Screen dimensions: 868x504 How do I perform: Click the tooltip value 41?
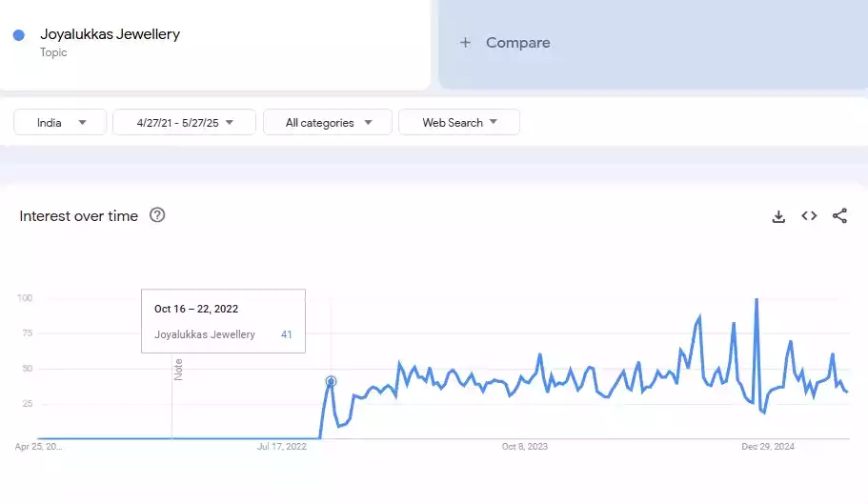click(x=286, y=334)
